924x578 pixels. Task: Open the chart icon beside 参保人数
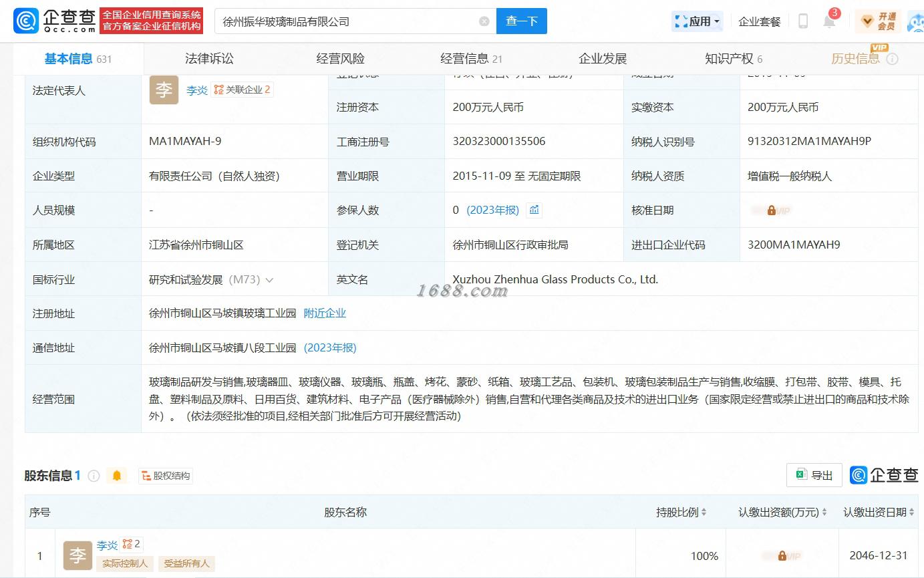tap(534, 210)
